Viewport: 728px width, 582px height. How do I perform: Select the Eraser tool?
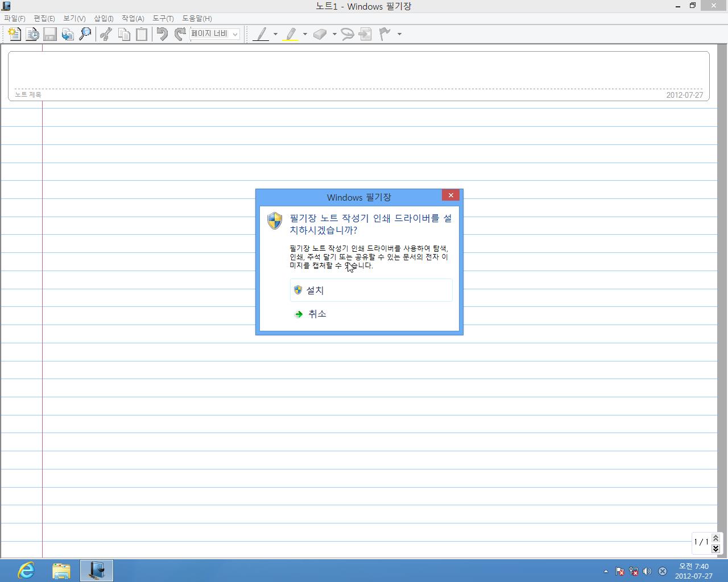coord(320,34)
